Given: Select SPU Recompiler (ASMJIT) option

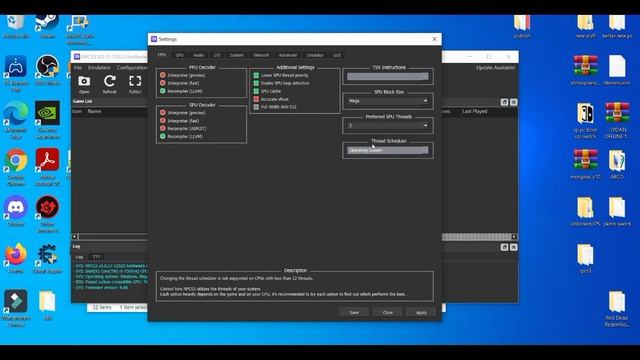Looking at the screenshot, I should pos(183,129).
